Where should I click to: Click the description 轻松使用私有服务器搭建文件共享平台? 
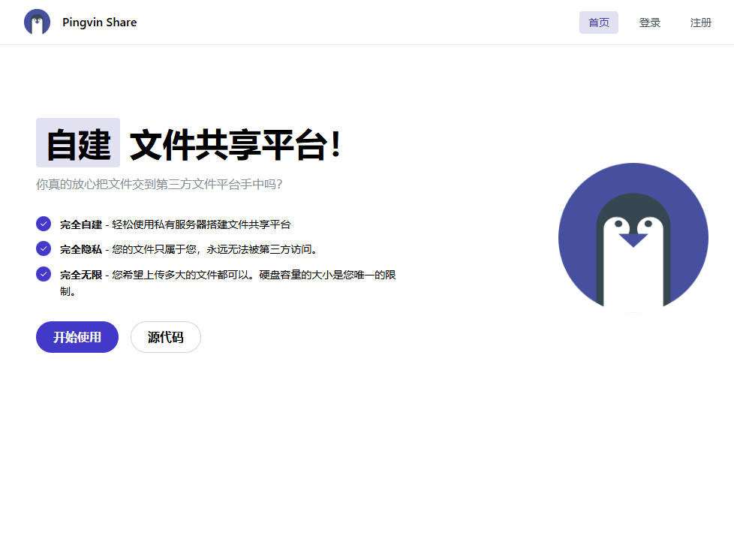(201, 224)
